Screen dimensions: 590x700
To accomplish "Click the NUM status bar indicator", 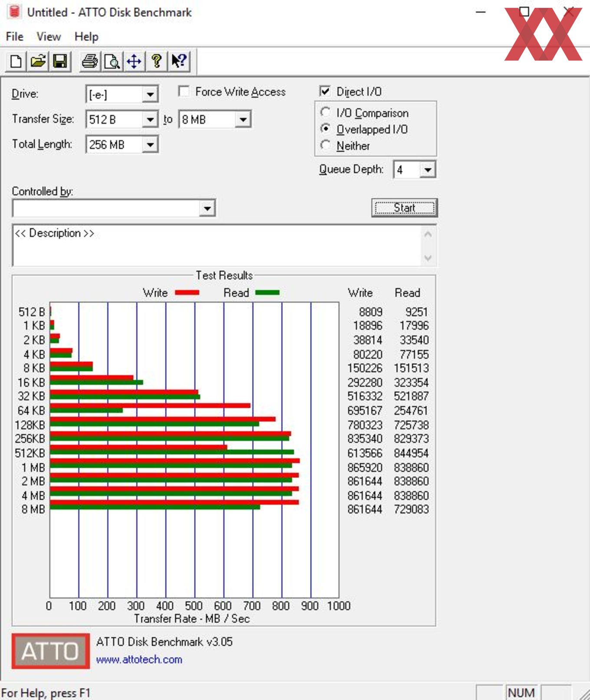I will 521,693.
